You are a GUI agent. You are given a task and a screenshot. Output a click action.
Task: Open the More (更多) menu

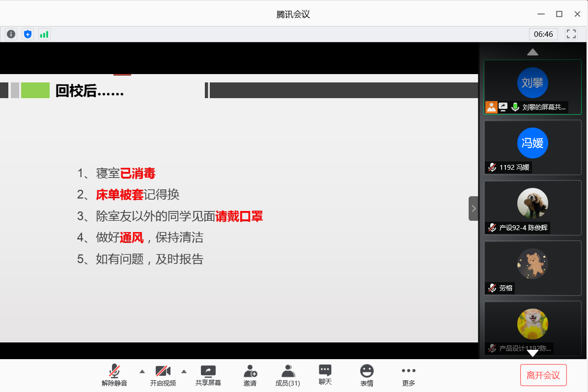coord(408,375)
